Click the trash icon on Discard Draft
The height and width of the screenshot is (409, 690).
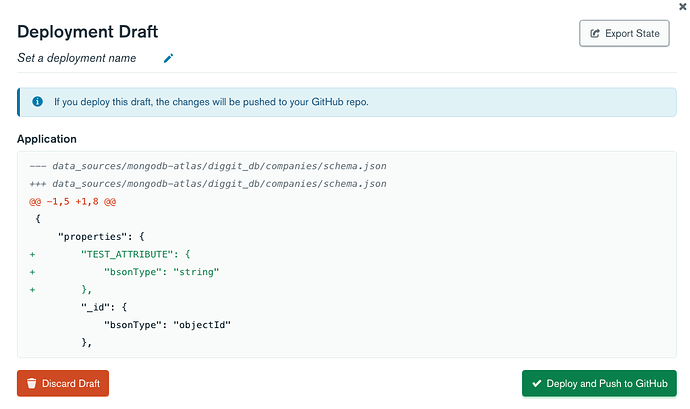(x=32, y=383)
